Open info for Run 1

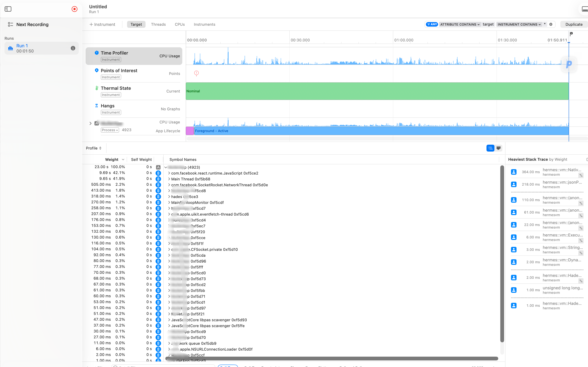[x=73, y=48]
